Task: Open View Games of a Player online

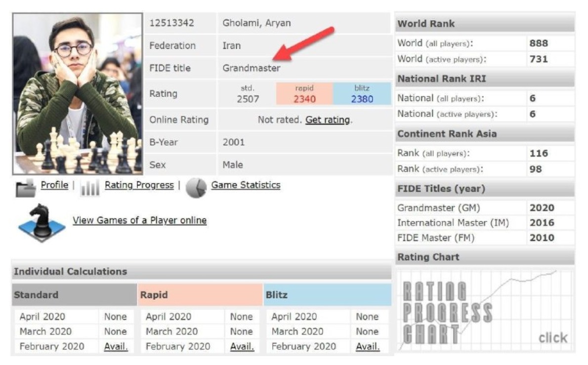Action: [139, 220]
